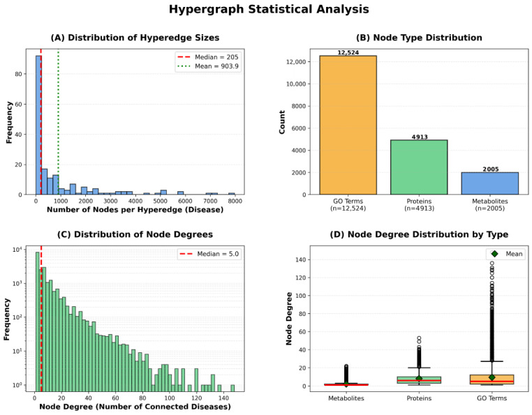Click the Proteins green box in boxplot
The image size is (532, 415).
click(x=419, y=379)
